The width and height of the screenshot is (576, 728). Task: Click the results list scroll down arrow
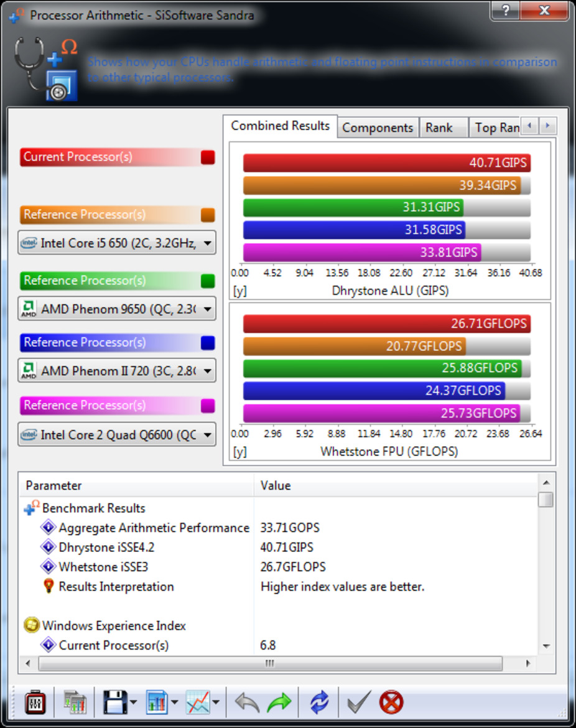pos(546,646)
